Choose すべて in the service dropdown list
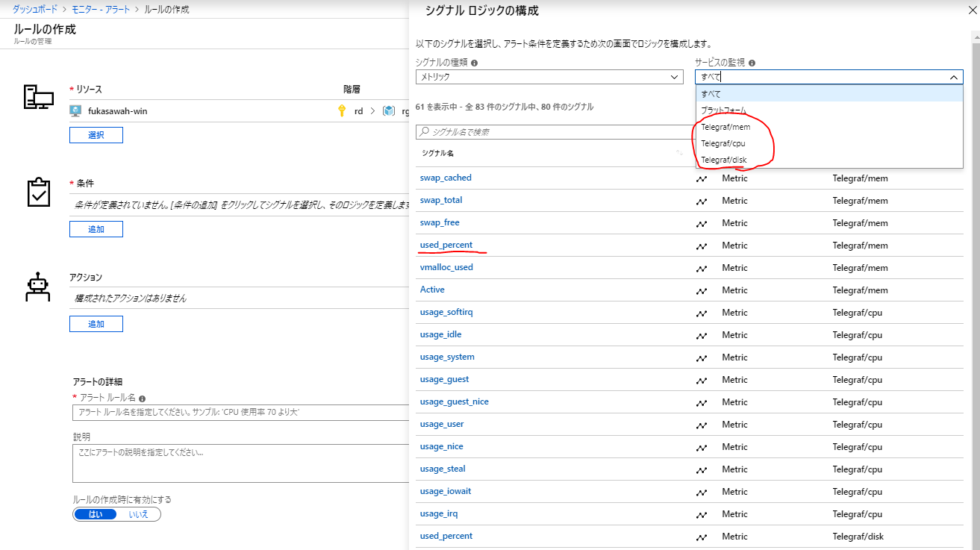Screen dimensions: 980x550 pos(828,93)
